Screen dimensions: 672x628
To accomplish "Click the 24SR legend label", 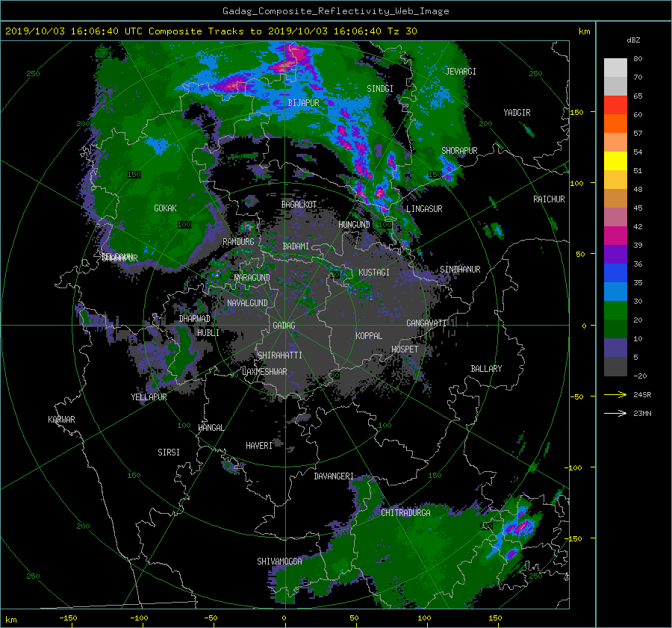I will click(x=642, y=395).
